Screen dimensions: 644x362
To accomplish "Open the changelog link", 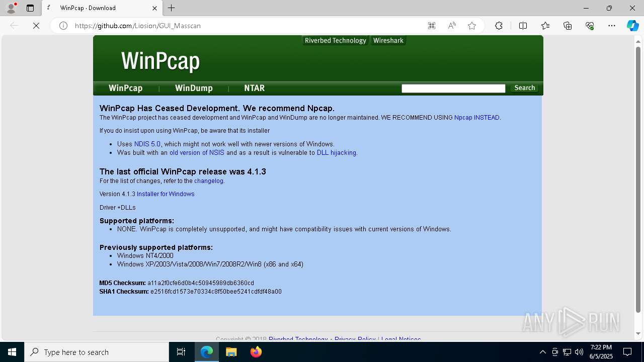I will point(209,181).
